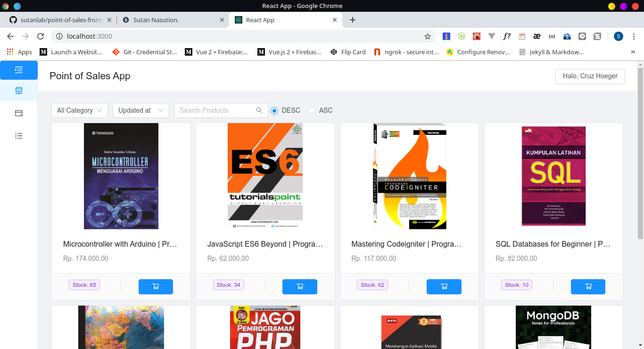Click the search magnifier icon
The height and width of the screenshot is (349, 644).
click(x=259, y=110)
